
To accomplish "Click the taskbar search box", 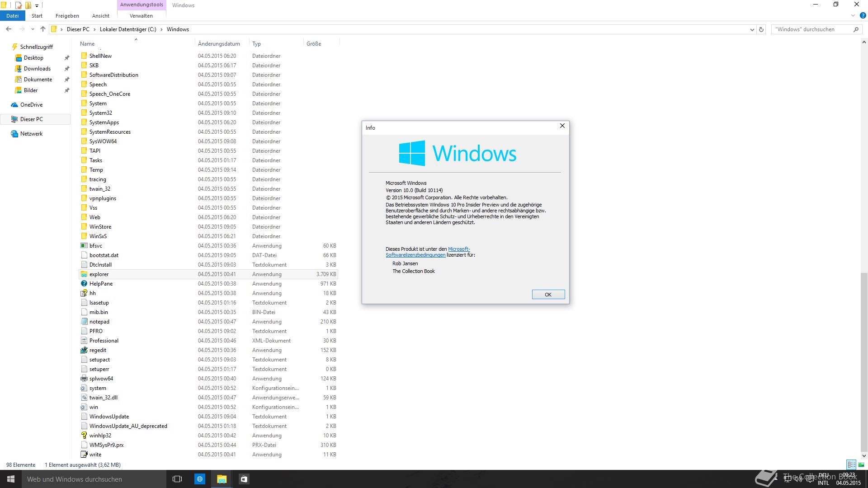I will tap(94, 479).
